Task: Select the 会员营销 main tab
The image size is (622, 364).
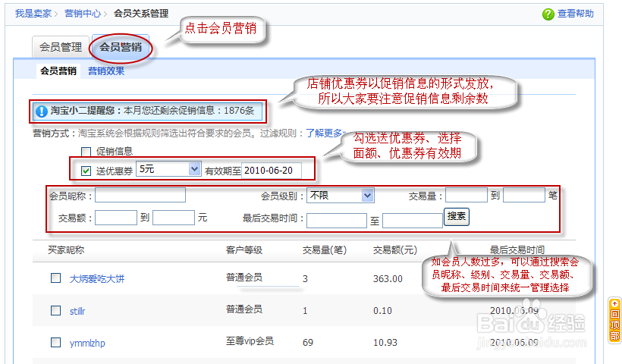Action: [x=121, y=47]
